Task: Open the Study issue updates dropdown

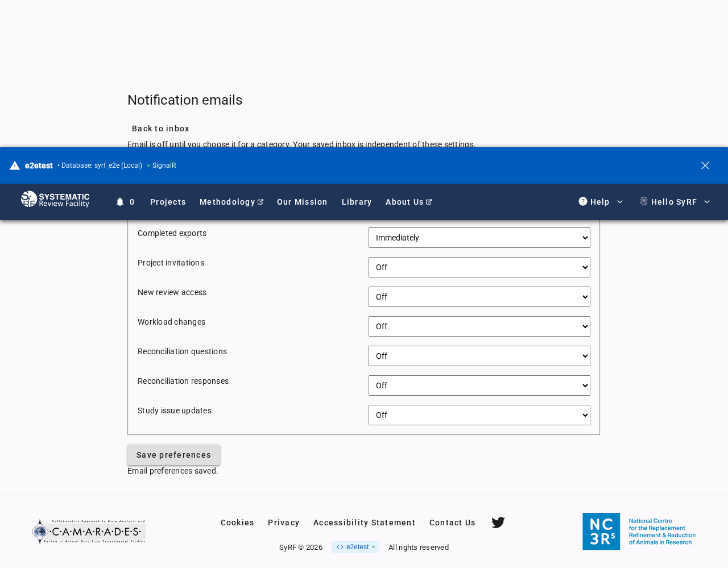Action: tap(479, 415)
